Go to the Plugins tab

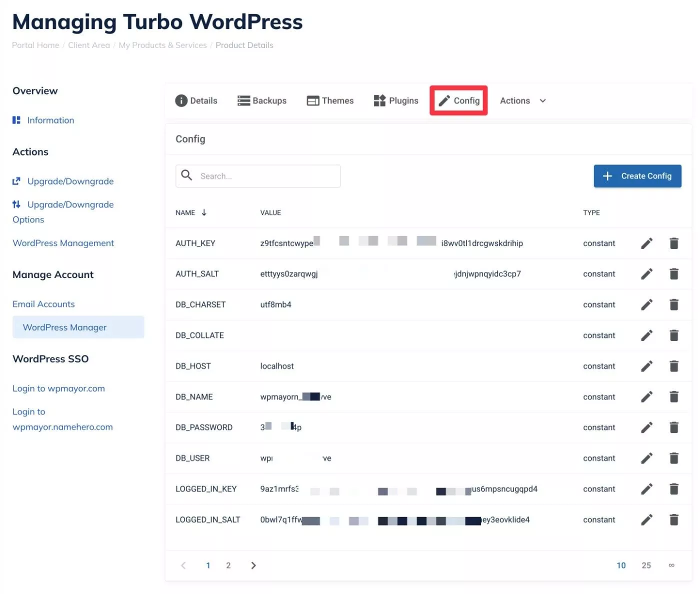396,100
